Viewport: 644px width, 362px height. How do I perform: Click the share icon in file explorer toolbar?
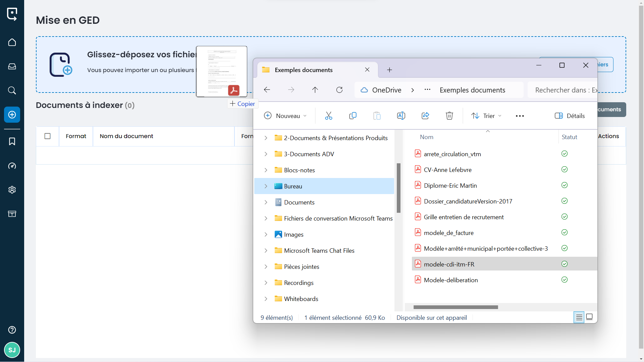(425, 115)
